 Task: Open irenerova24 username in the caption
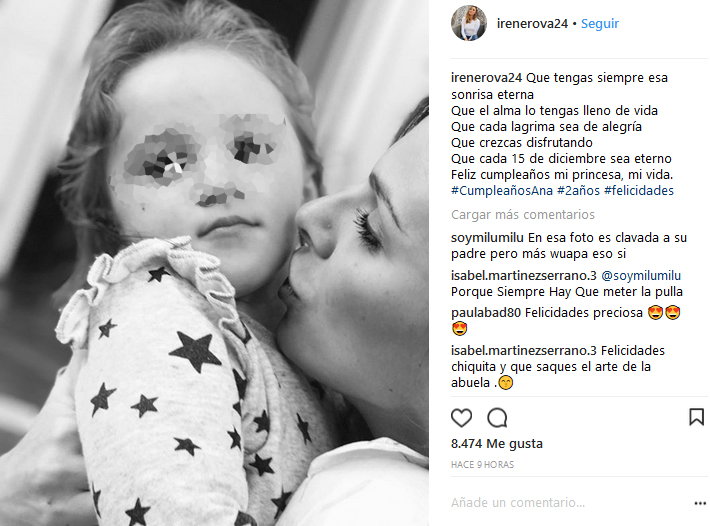[486, 78]
